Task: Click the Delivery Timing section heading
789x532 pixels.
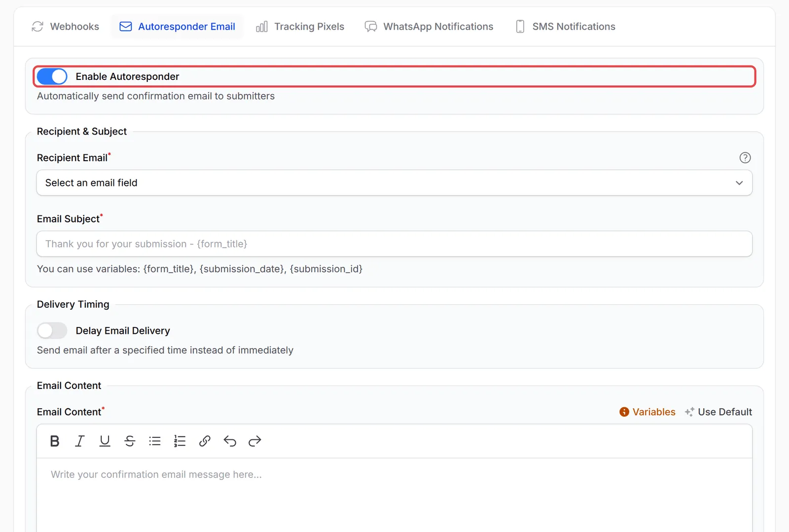Action: (73, 304)
